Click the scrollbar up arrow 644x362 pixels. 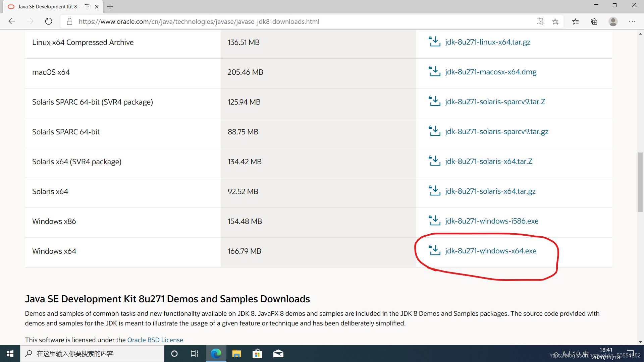(640, 34)
